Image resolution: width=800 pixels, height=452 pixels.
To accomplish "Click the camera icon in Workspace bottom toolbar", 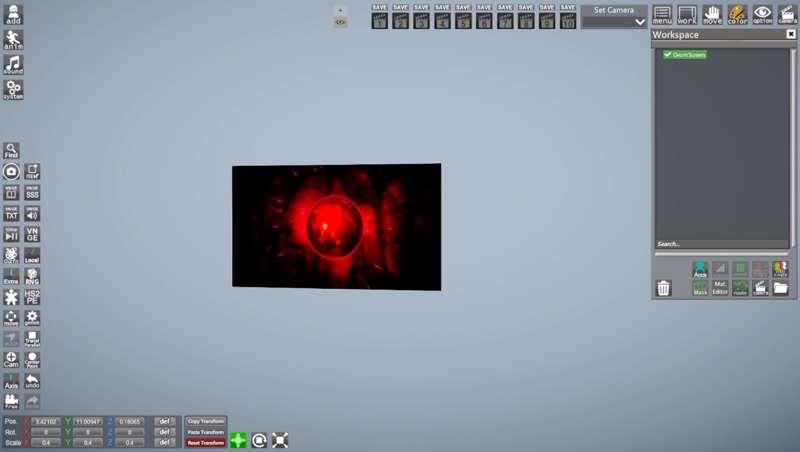I will [x=760, y=288].
